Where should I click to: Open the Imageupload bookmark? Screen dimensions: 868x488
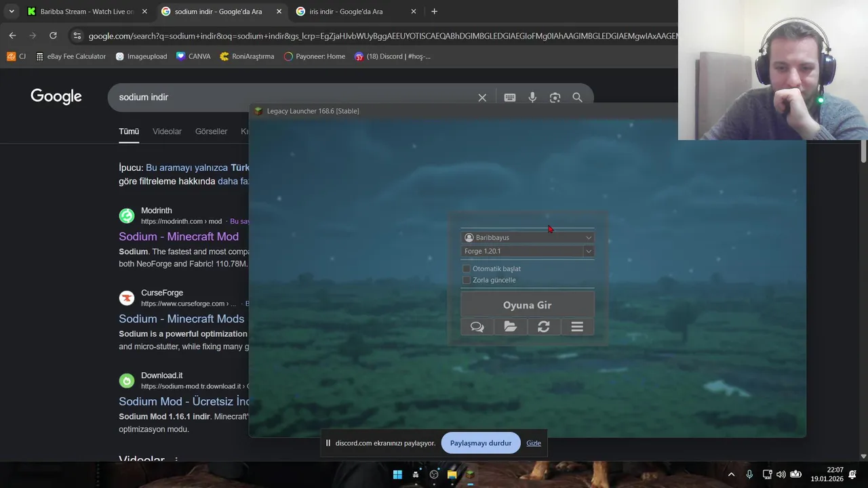point(141,56)
